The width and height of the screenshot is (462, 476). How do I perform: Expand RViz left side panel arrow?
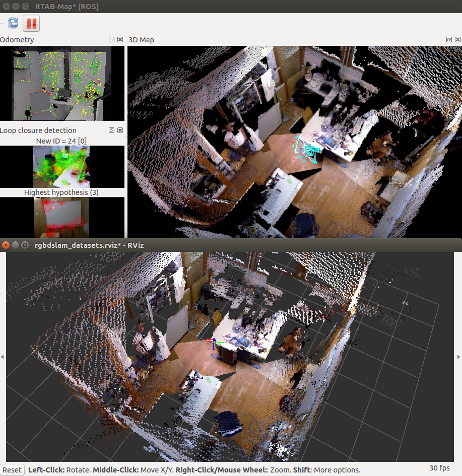coord(3,357)
